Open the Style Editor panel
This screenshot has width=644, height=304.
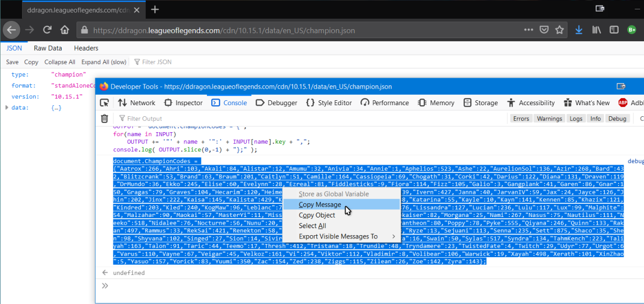329,102
